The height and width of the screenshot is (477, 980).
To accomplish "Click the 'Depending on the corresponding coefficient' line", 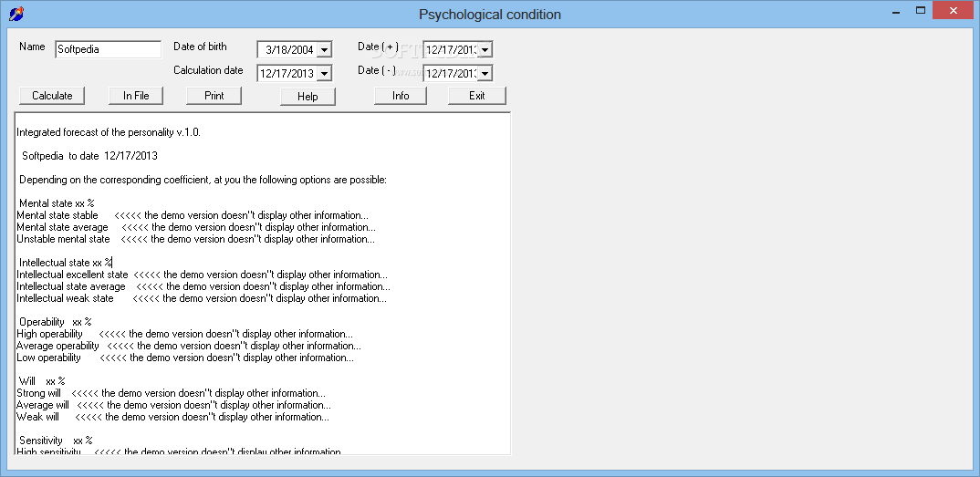I will point(203,180).
